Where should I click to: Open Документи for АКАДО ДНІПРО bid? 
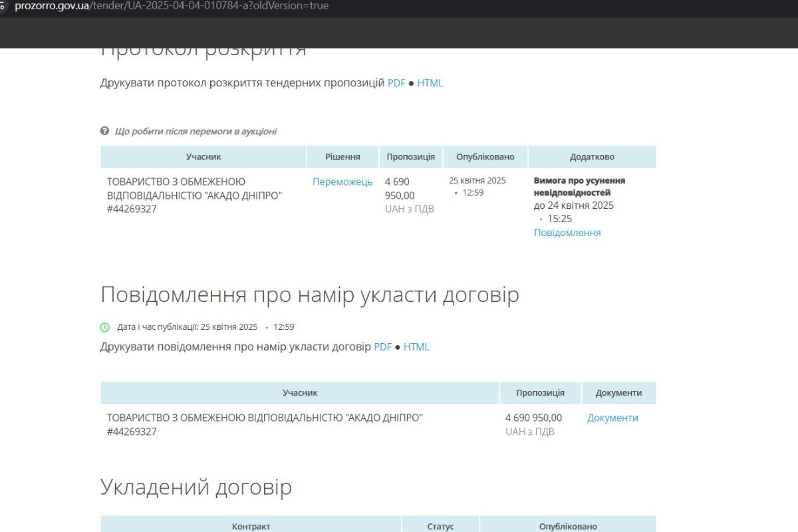pos(612,418)
